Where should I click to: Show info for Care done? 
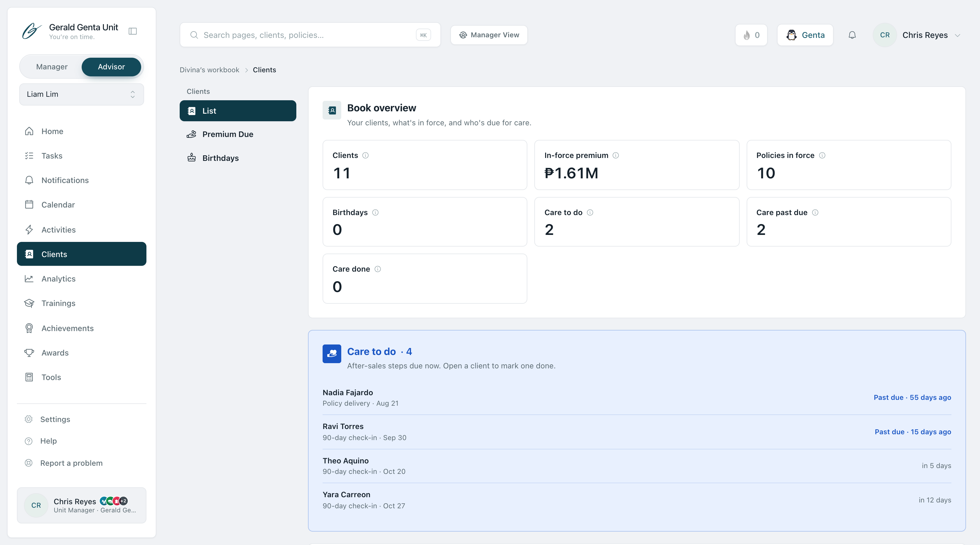coord(377,269)
